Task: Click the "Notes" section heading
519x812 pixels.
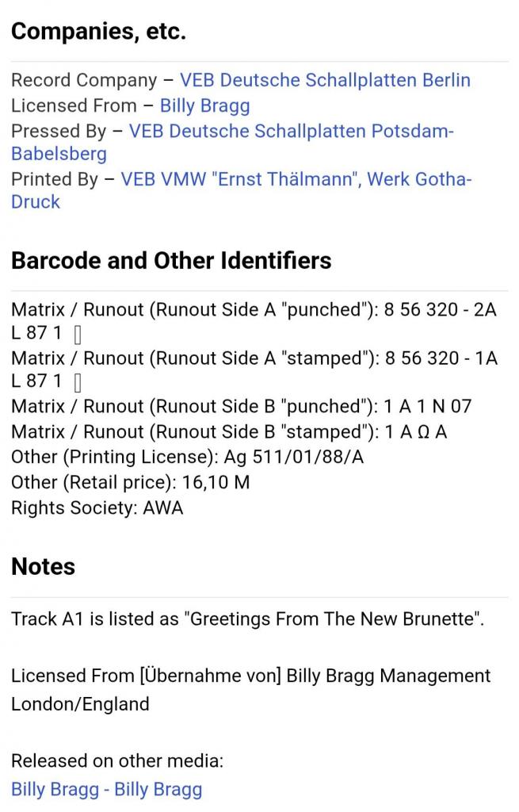Action: click(x=43, y=566)
